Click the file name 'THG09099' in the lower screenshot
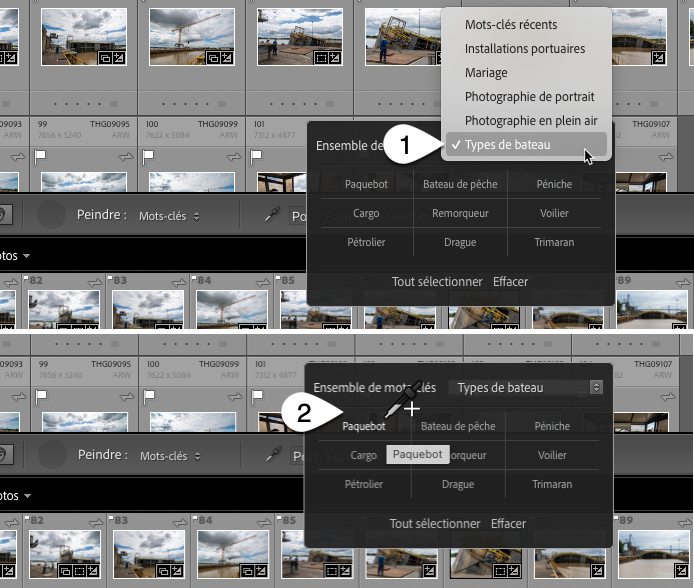Image resolution: width=694 pixels, height=588 pixels. point(219,364)
